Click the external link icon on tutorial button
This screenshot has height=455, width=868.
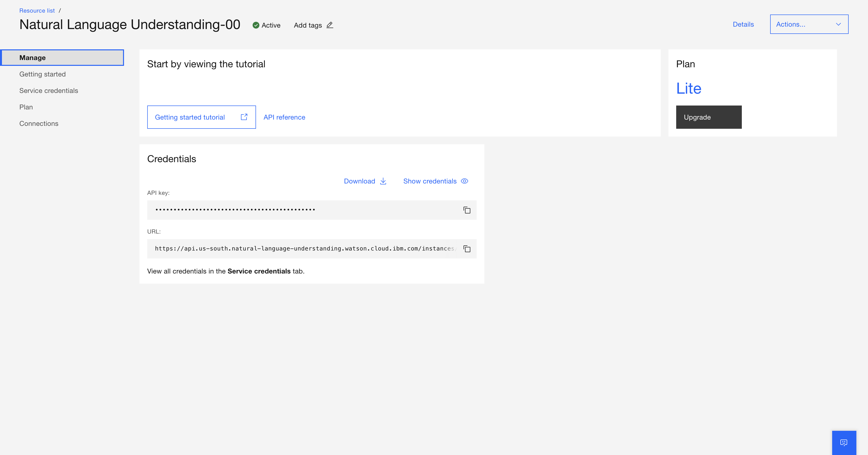(244, 117)
